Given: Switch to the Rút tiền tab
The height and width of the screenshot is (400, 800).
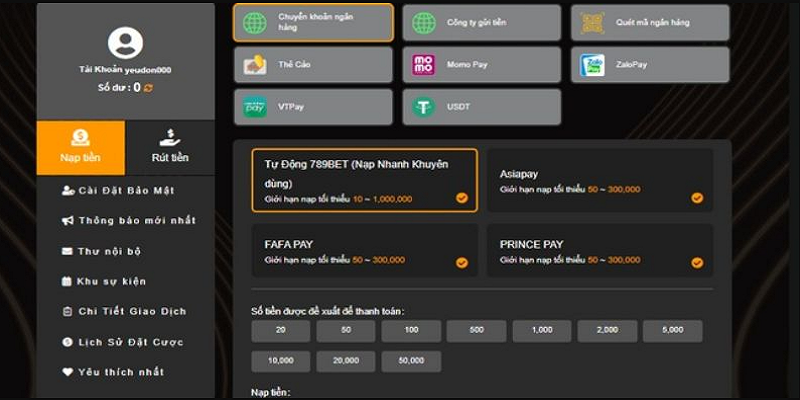Looking at the screenshot, I should 170,148.
